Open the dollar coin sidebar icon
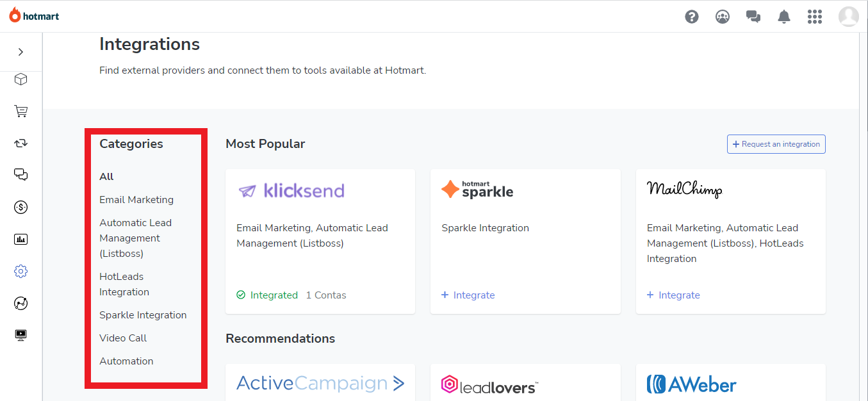The width and height of the screenshot is (868, 401). click(x=21, y=207)
